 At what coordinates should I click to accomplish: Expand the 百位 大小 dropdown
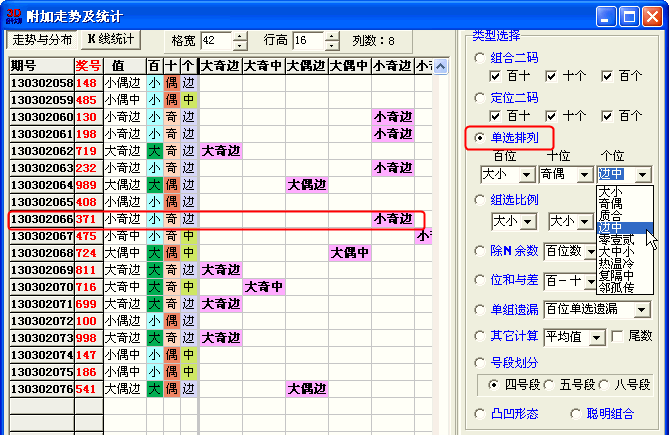[x=526, y=174]
